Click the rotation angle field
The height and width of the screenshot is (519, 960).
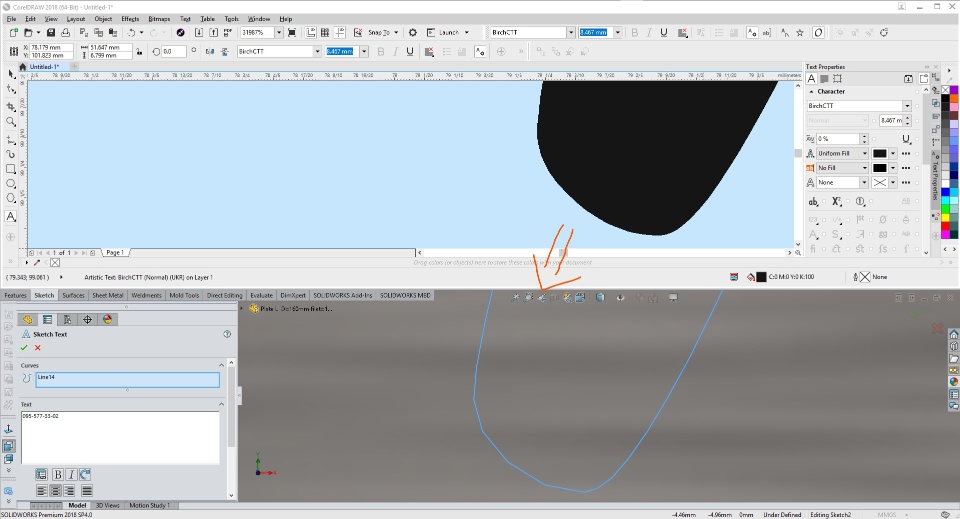tap(174, 51)
